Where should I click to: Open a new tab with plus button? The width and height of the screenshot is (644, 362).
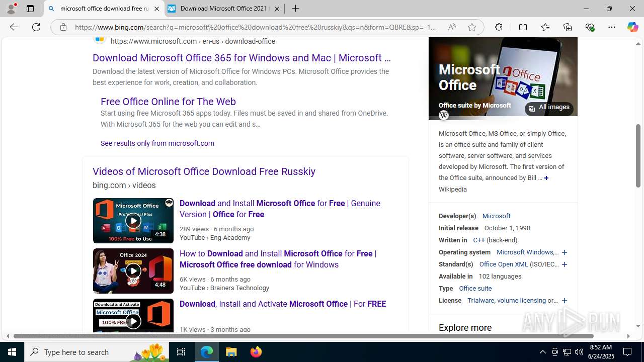[x=295, y=9]
